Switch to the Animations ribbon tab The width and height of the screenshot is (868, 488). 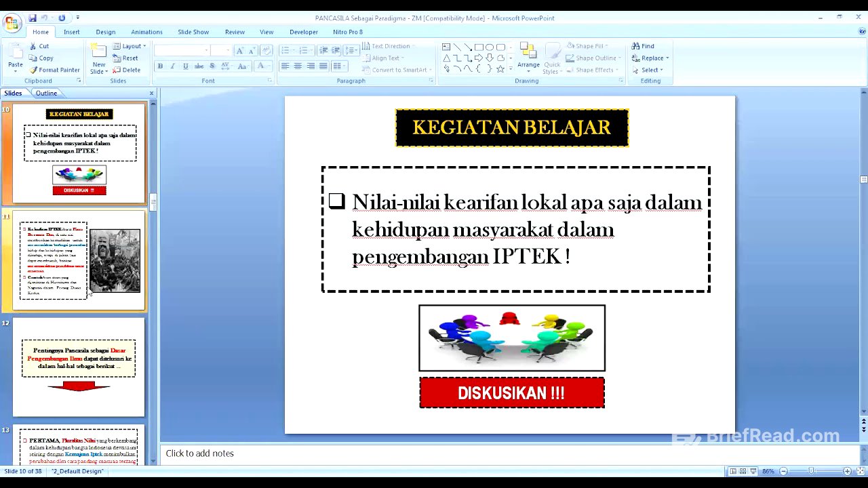coord(146,31)
